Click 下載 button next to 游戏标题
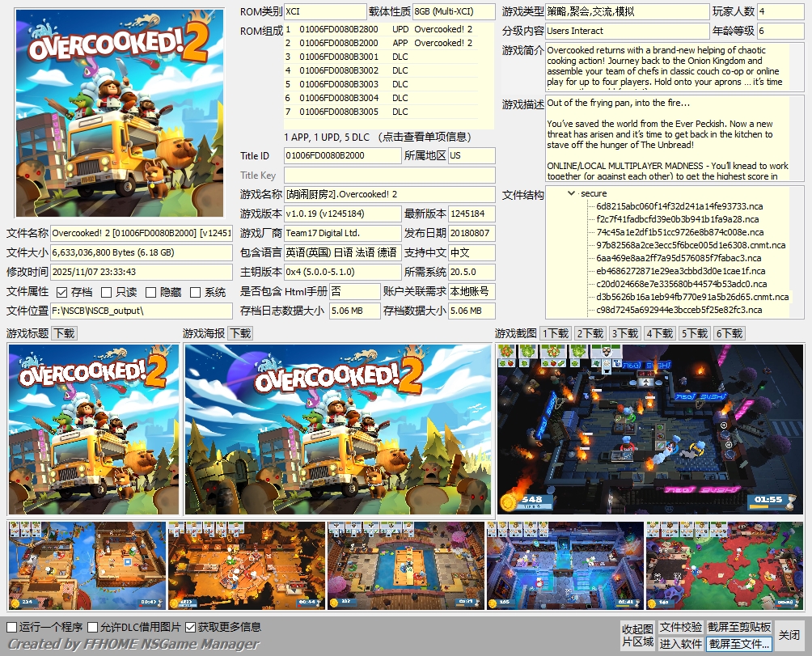The width and height of the screenshot is (812, 656). pyautogui.click(x=65, y=333)
